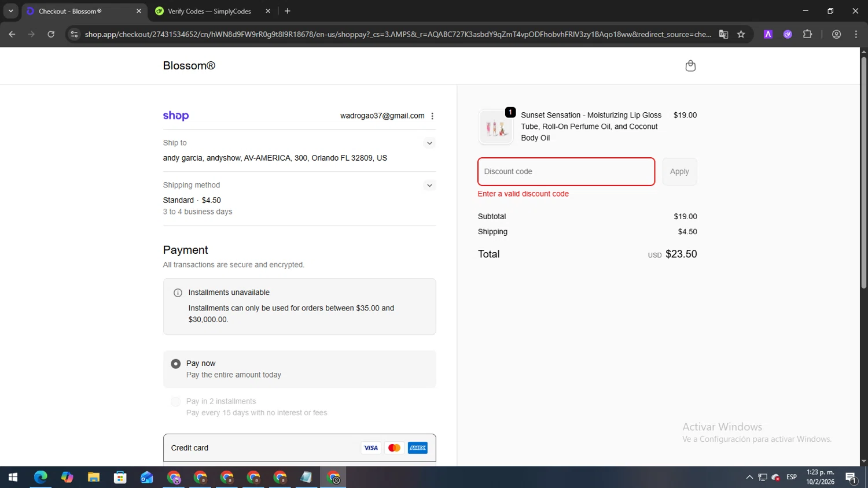868x488 pixels.
Task: Click the email wadrogao37@gmail.com
Action: tap(382, 116)
